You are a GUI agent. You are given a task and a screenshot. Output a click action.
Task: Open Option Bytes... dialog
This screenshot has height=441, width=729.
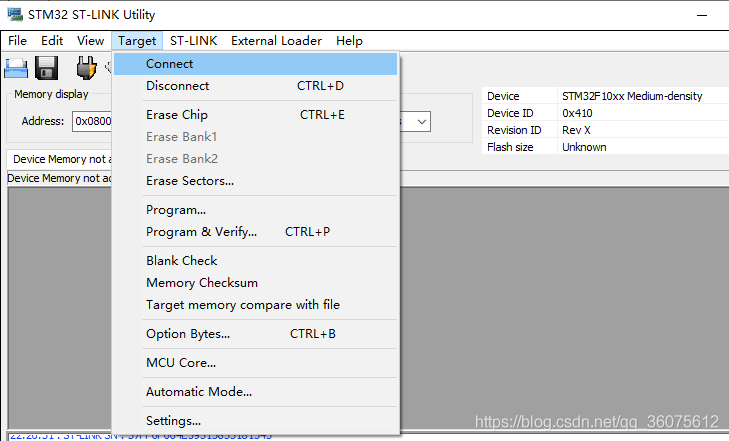(255, 334)
